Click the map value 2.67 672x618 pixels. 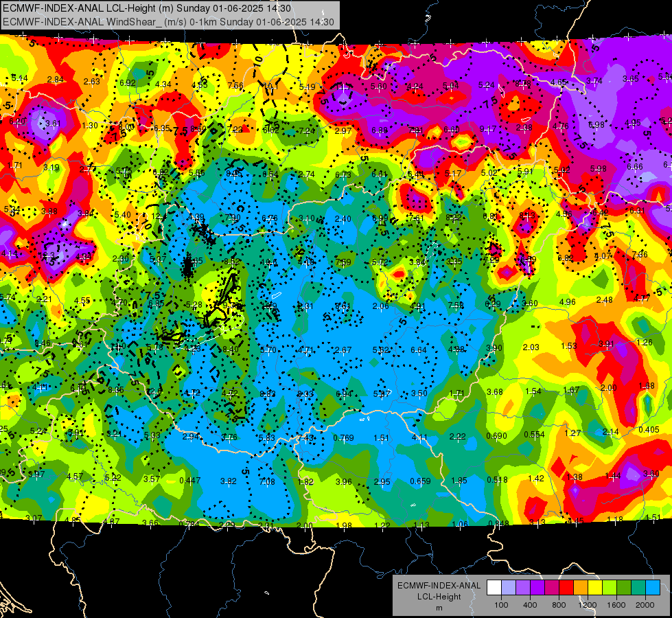click(343, 350)
